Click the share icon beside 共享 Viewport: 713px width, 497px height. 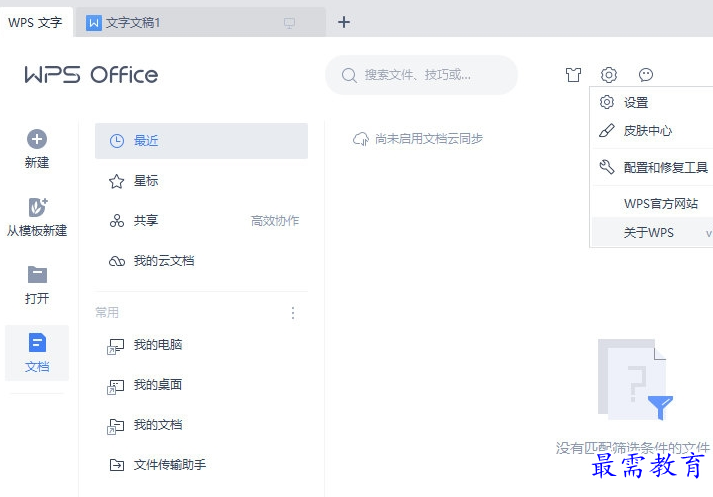(116, 221)
